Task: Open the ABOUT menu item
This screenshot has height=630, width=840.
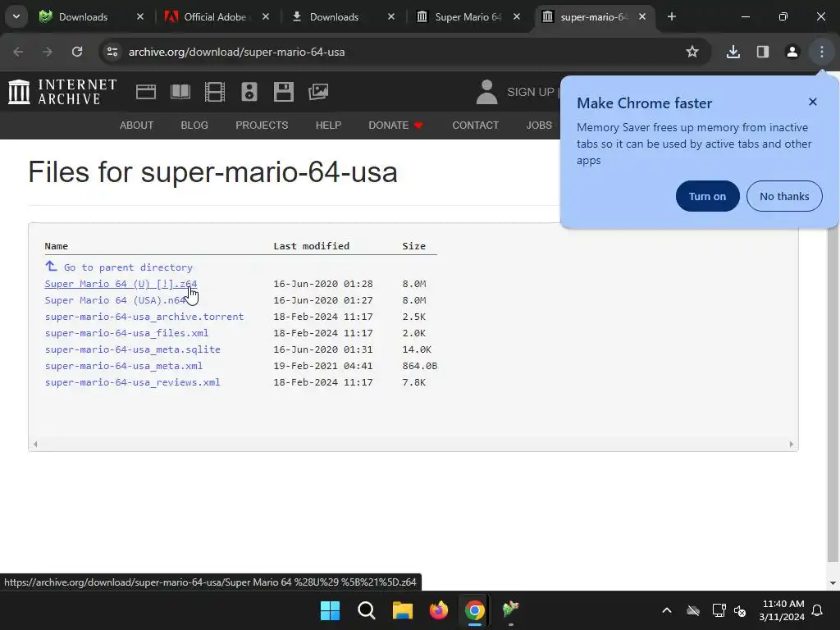Action: click(137, 126)
